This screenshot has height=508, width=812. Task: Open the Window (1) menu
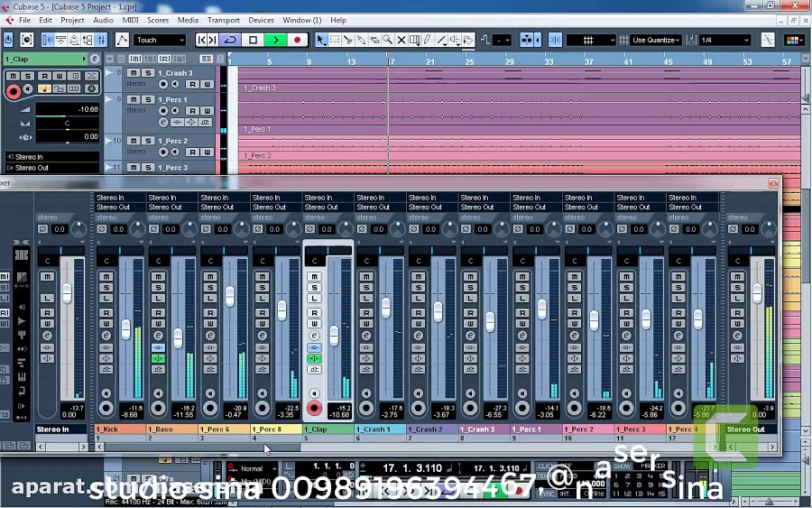pos(302,20)
